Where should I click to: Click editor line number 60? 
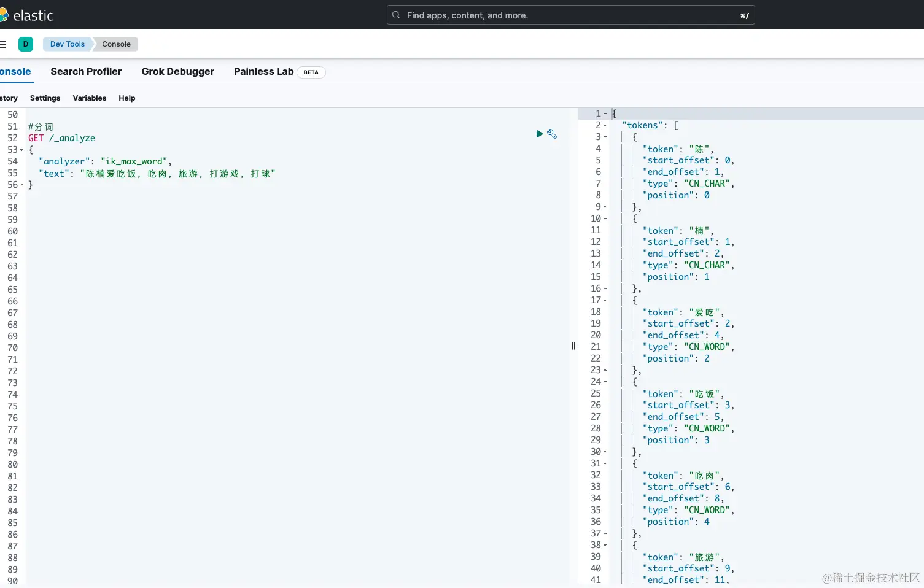coord(12,231)
